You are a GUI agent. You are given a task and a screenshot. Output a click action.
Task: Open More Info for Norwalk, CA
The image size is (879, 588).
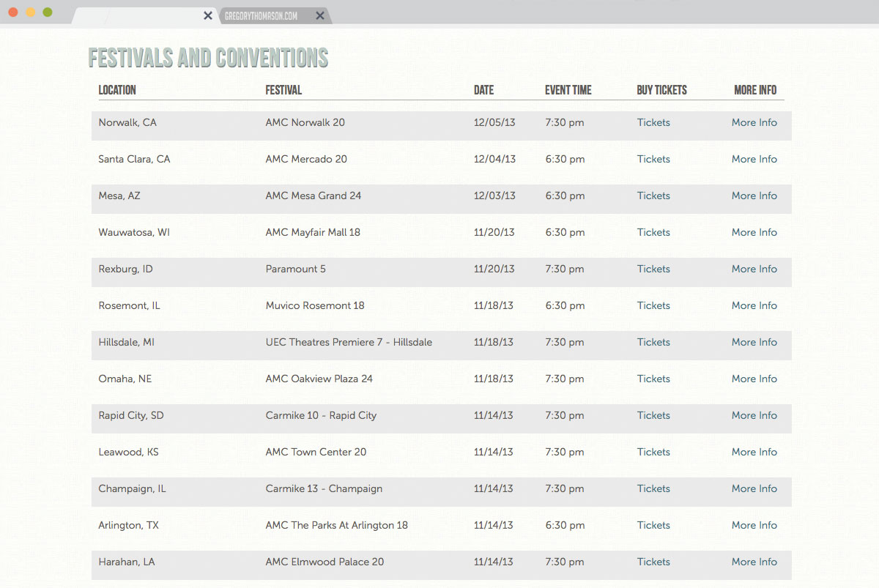pyautogui.click(x=754, y=122)
